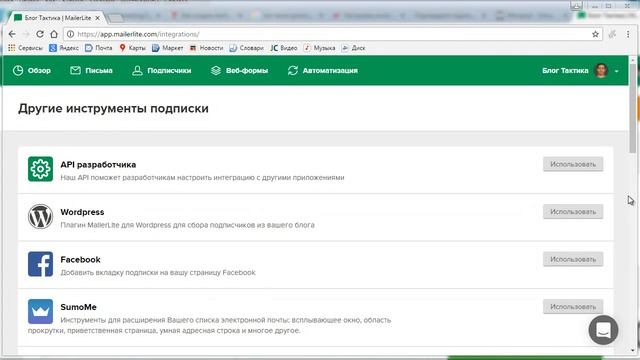Click the Другие инструменты подписки heading

(113, 109)
